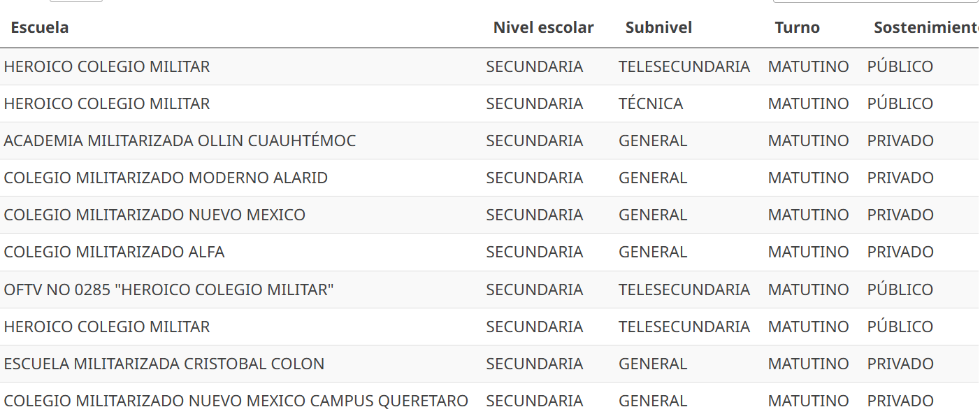
Task: Click GENERAL cell in ESCUELA MILITARIZADA CRISTOBAL COLON row
Action: (653, 364)
